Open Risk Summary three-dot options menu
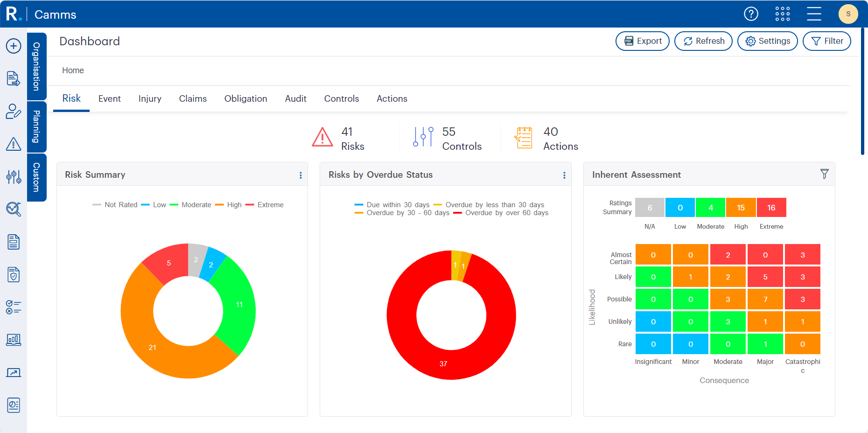 tap(301, 175)
